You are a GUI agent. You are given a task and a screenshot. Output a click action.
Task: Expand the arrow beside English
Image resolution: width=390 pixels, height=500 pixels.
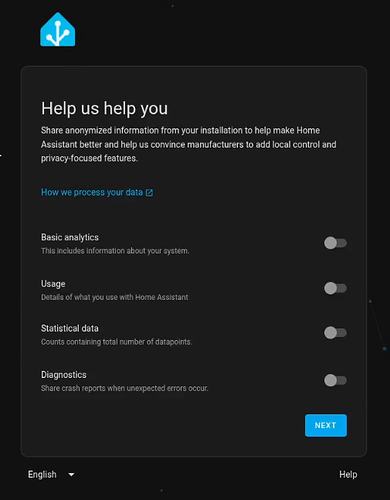71,474
